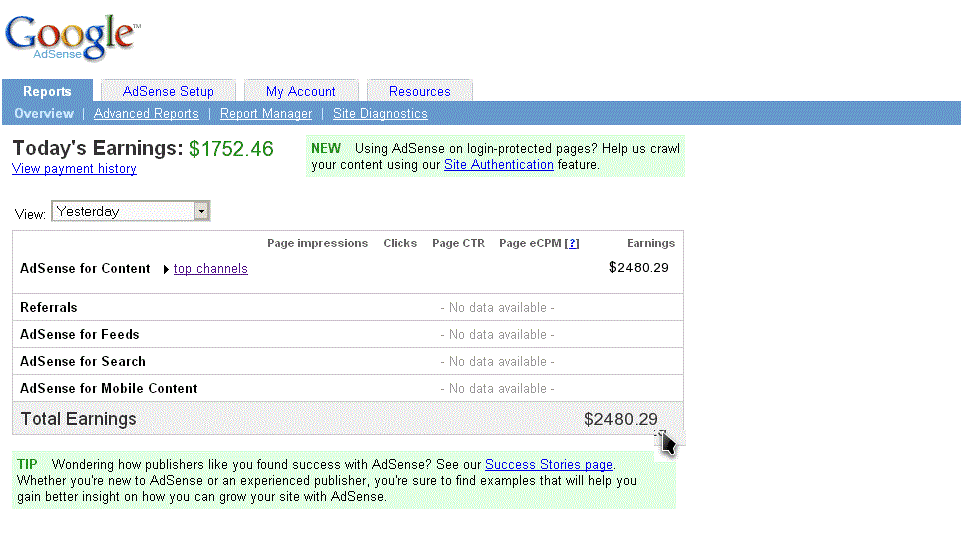
Task: Click the green TIP label
Action: [x=27, y=464]
